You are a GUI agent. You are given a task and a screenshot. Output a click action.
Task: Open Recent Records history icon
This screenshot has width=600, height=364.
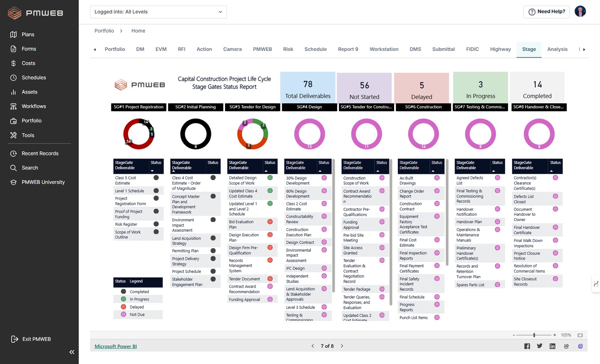tap(13, 154)
